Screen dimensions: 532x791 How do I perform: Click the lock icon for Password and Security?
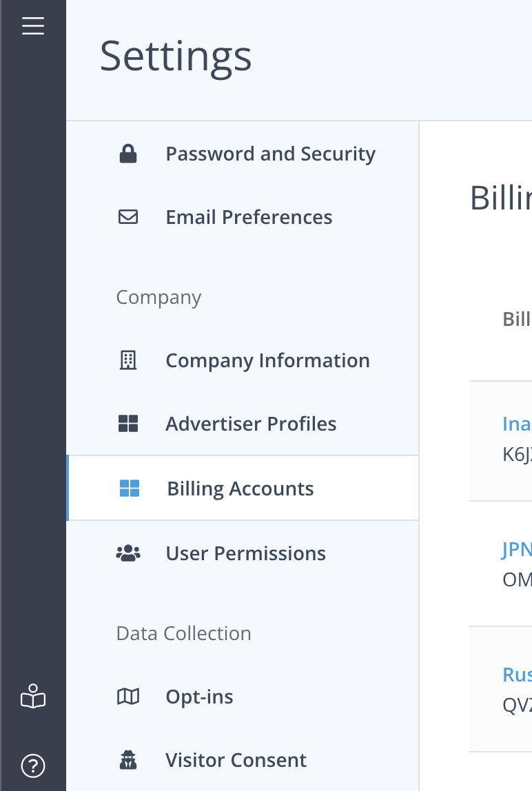[x=128, y=154]
